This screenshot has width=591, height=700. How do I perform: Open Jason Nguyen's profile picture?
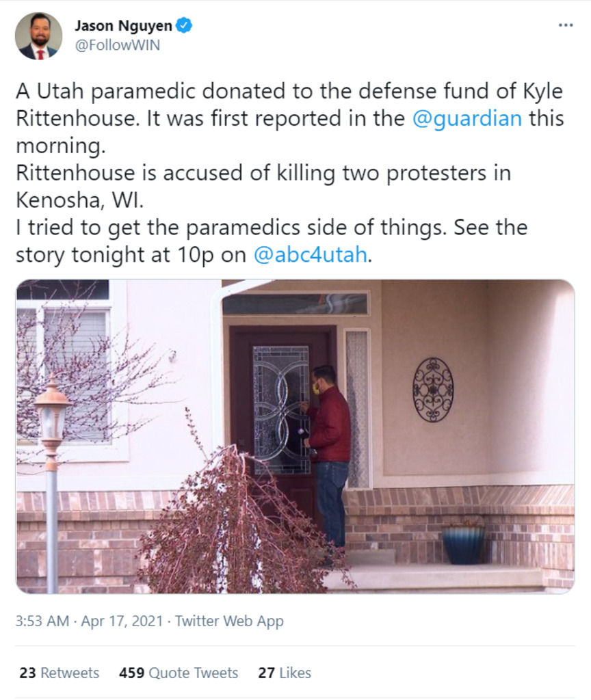coord(39,36)
